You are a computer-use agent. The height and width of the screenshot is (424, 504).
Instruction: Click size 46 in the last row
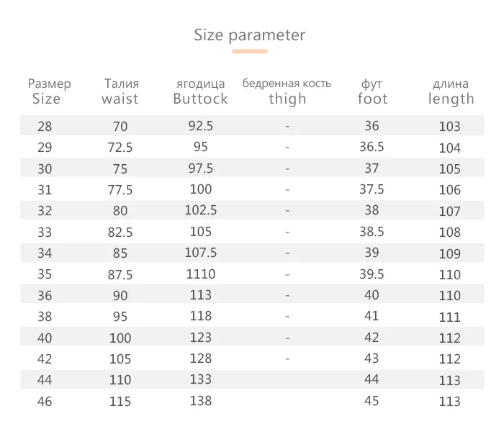(45, 402)
